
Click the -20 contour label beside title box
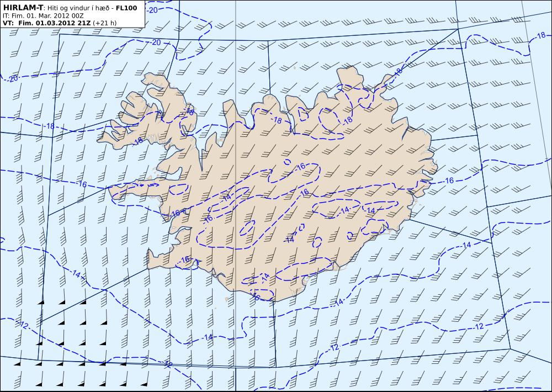[x=153, y=10]
